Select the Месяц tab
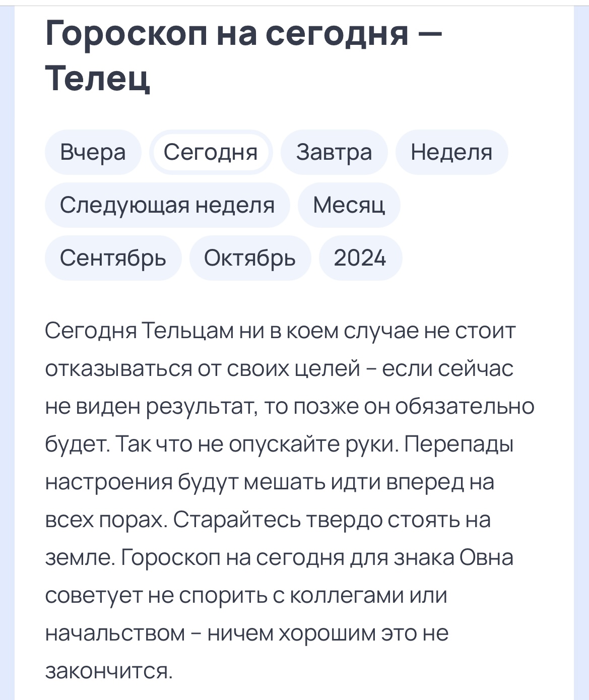This screenshot has width=589, height=700. click(x=349, y=205)
